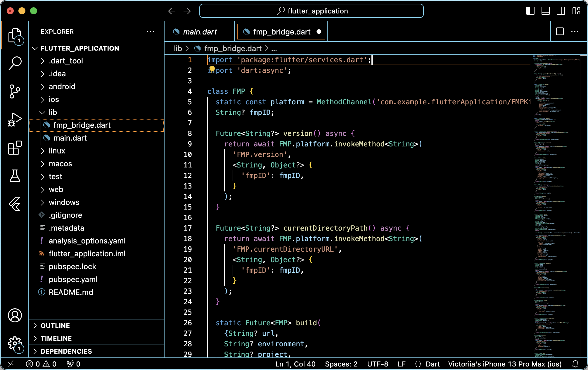Open the Run and Debug view
The width and height of the screenshot is (588, 370).
point(15,120)
